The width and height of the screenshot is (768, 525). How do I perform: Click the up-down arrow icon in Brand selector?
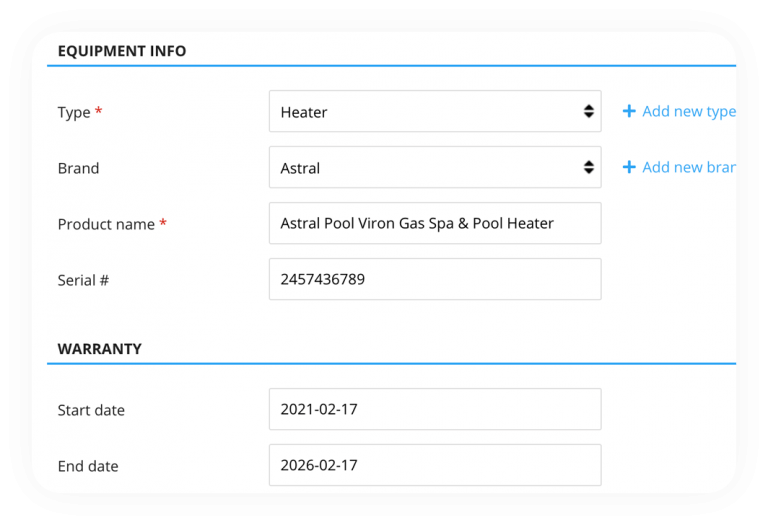589,168
